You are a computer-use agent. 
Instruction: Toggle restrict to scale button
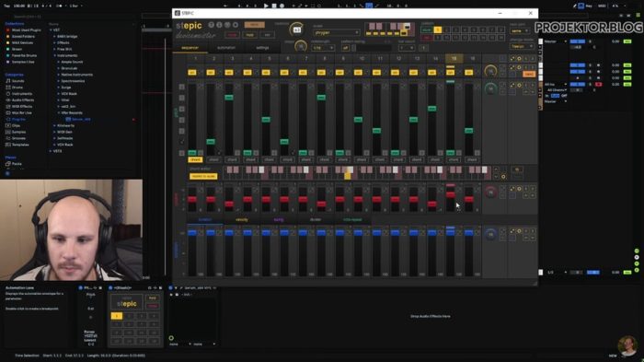click(203, 176)
